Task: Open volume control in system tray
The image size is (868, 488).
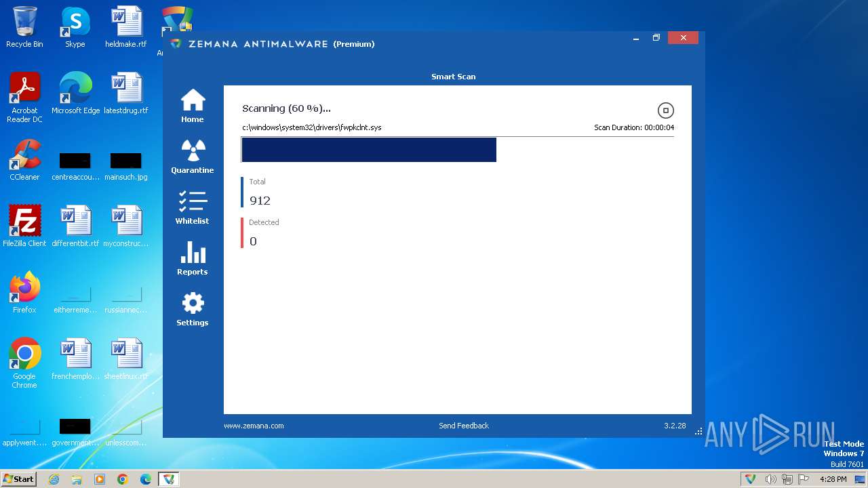Action: 771,479
